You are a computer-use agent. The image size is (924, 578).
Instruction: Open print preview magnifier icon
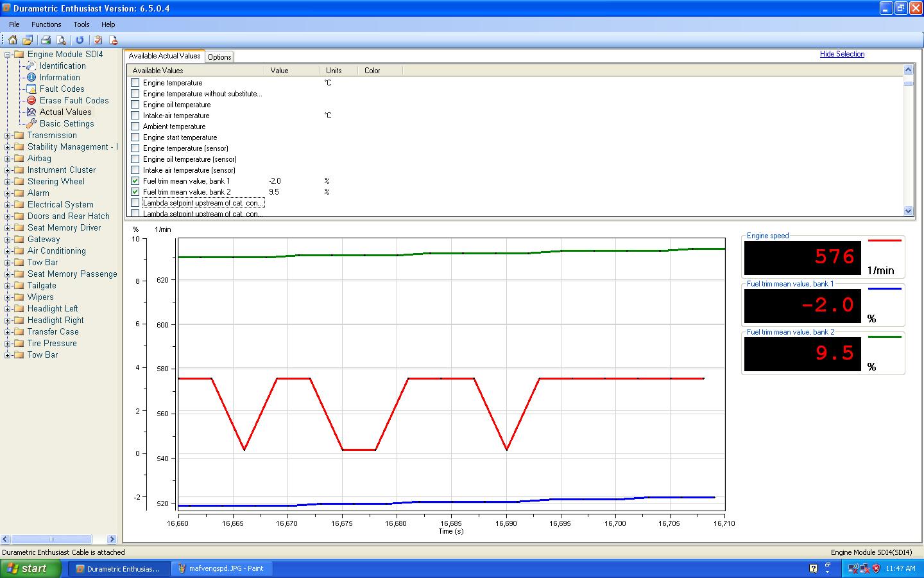(x=61, y=40)
